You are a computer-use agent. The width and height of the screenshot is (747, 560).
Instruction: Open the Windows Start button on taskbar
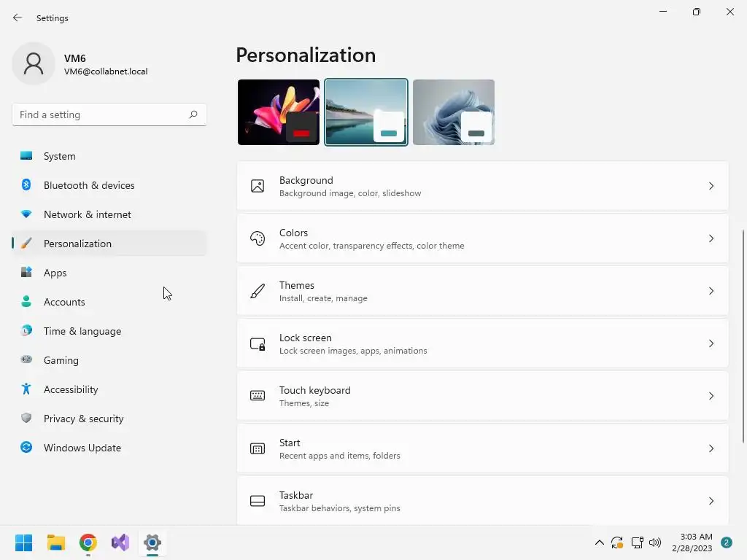coord(24,542)
